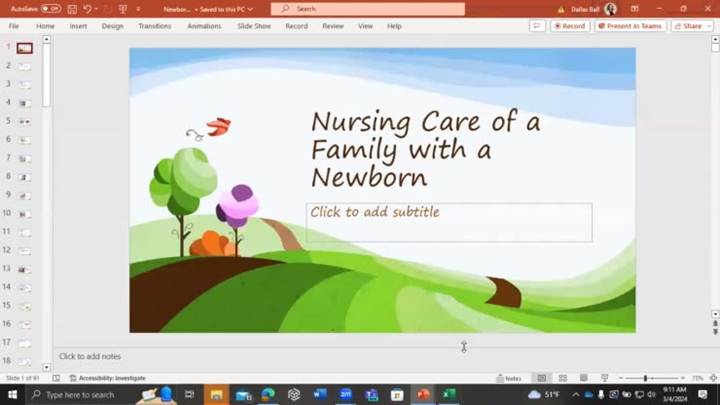Start Slide Show from status bar icon
This screenshot has width=720, height=405.
tap(604, 378)
